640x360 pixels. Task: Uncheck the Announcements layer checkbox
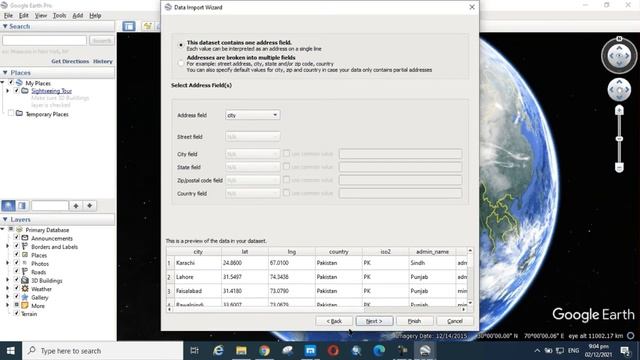(x=17, y=238)
